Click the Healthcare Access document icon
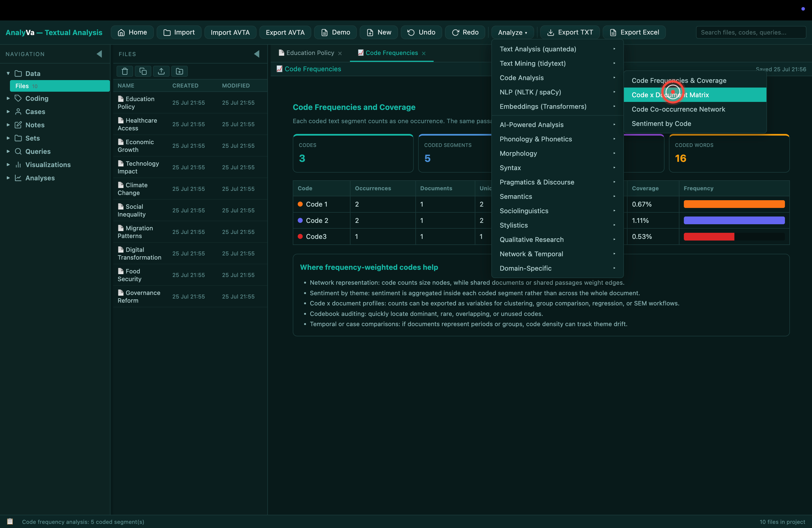This screenshot has height=528, width=812. 121,120
